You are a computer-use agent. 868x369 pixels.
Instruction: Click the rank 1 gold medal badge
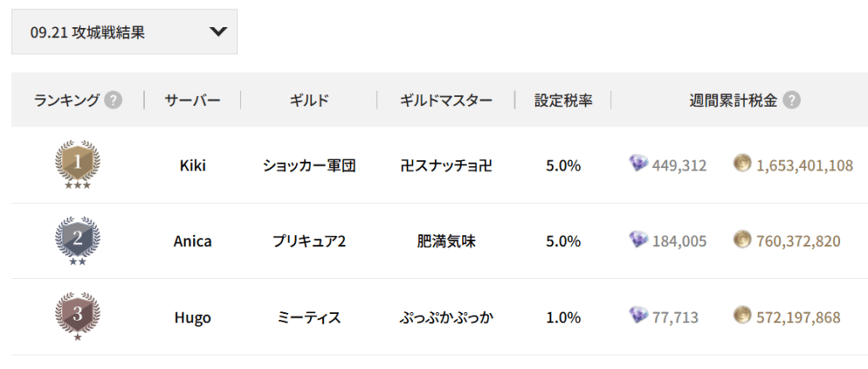pos(77,164)
